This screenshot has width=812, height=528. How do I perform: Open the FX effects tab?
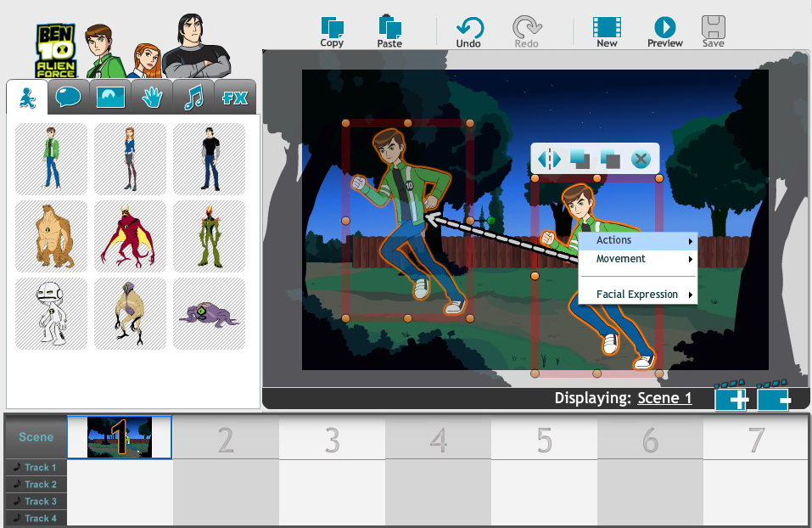[x=235, y=98]
